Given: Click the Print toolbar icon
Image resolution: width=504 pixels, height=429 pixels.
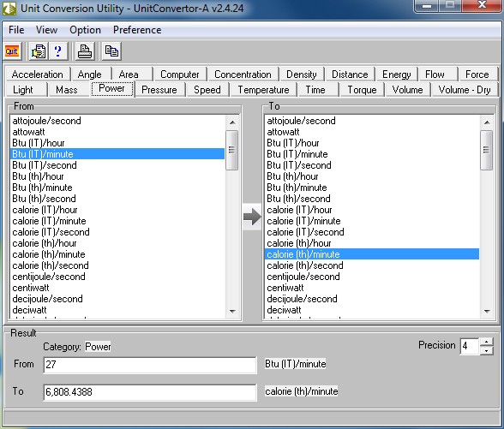Looking at the screenshot, I should (x=85, y=51).
